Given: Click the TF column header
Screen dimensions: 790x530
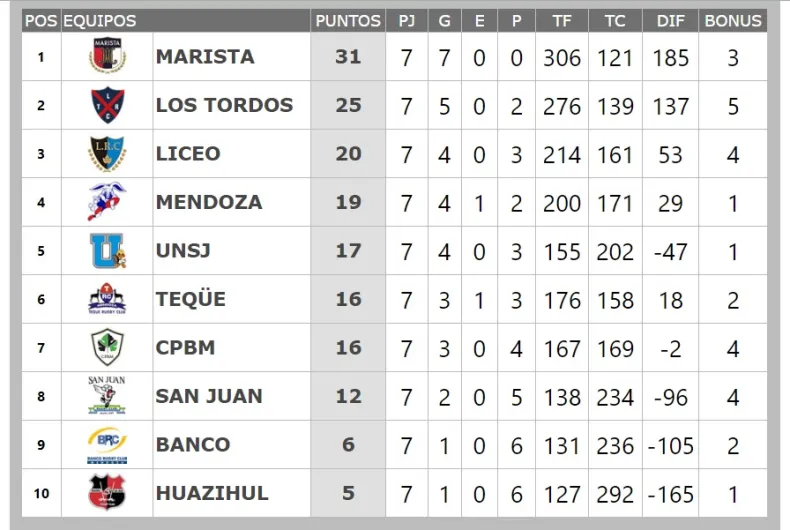Looking at the screenshot, I should pos(562,20).
